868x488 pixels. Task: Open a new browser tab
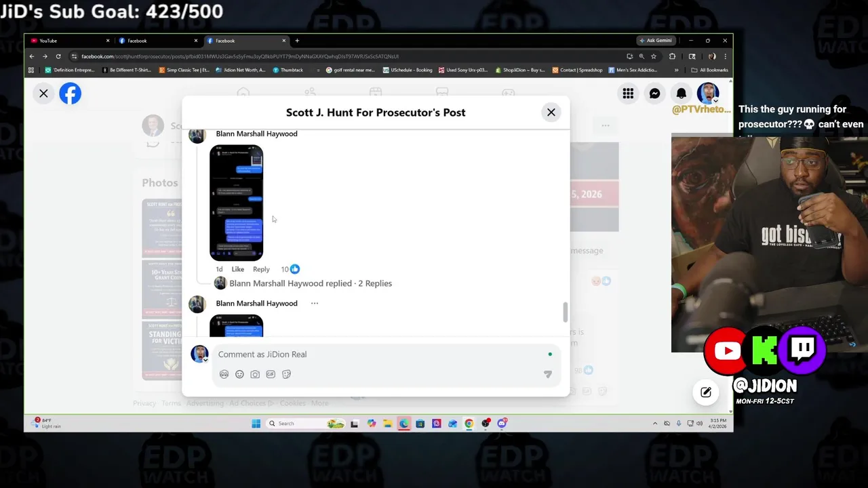click(297, 41)
